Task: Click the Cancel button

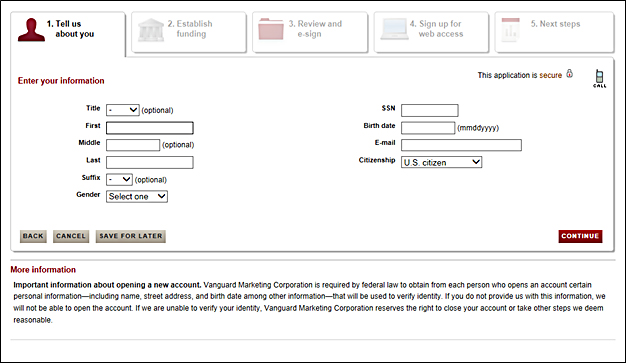Action: pyautogui.click(x=71, y=236)
